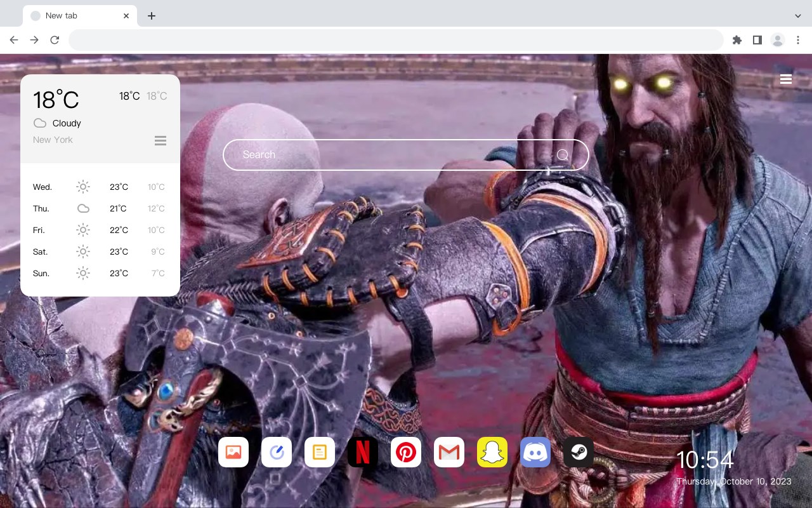Image resolution: width=812 pixels, height=508 pixels.
Task: Select the Sat. forecast row
Action: point(100,251)
